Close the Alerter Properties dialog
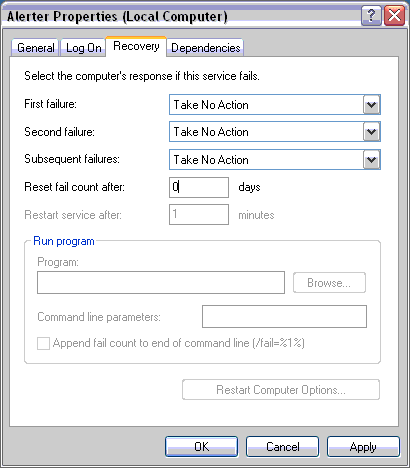Viewport: 410px width, 468px height. point(394,16)
